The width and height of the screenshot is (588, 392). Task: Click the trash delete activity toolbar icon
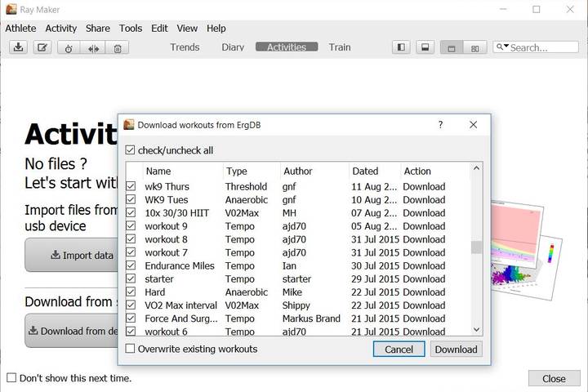coord(118,48)
